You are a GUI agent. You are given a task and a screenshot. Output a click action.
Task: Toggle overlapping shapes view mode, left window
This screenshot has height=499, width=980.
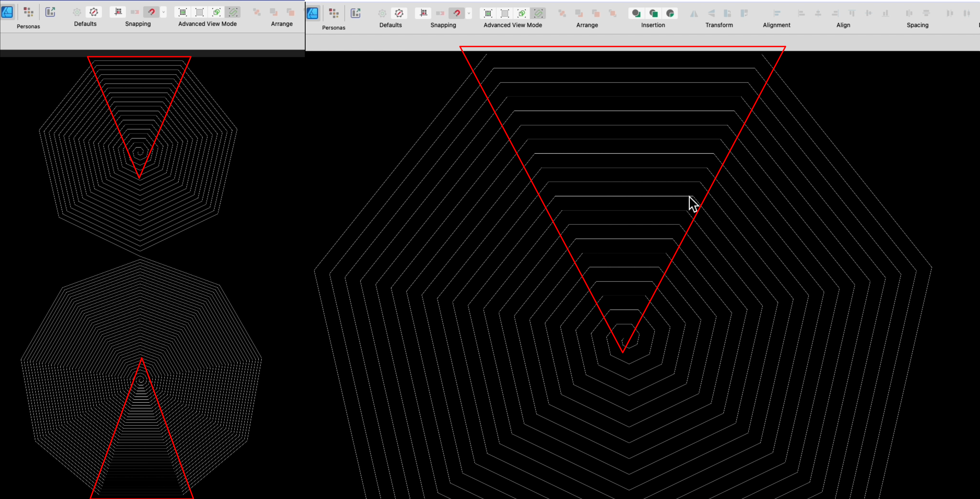tap(217, 12)
